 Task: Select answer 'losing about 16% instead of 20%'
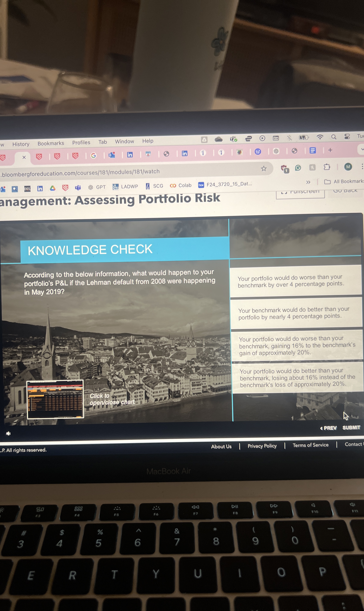click(x=297, y=377)
